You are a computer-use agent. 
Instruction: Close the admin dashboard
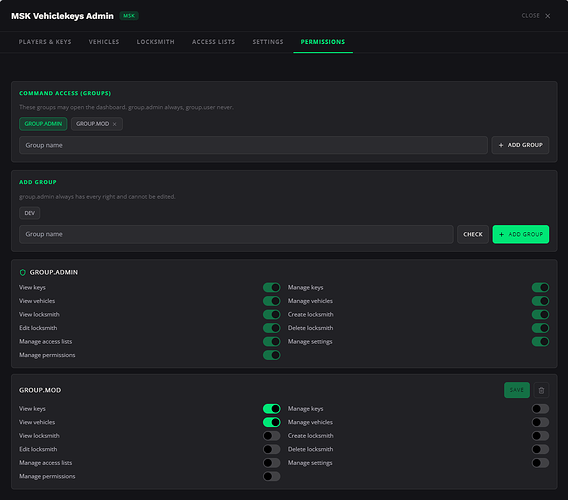(536, 16)
